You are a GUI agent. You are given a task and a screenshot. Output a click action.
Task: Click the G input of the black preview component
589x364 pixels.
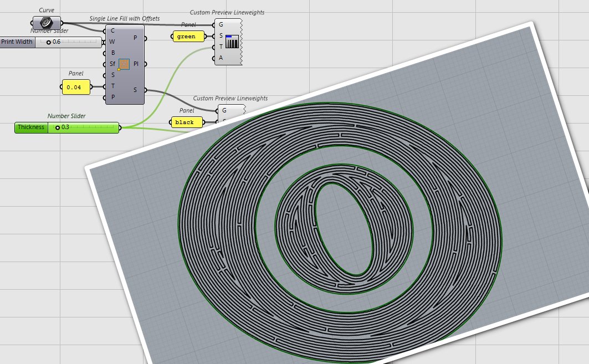[217, 110]
